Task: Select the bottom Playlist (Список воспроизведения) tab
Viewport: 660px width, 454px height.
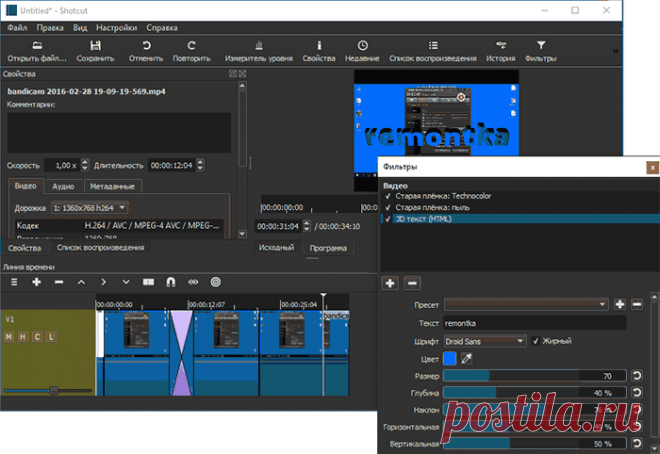Action: tap(101, 247)
